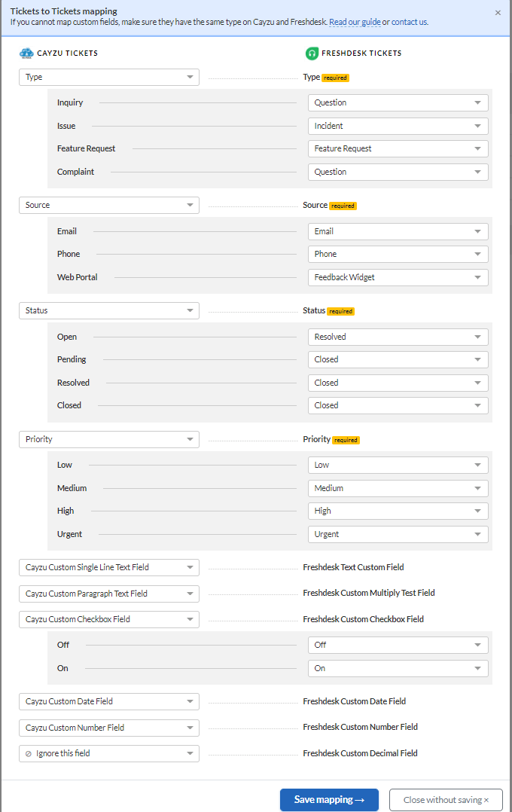
Task: Click the 'required' badge next to Status
Action: [x=340, y=311]
